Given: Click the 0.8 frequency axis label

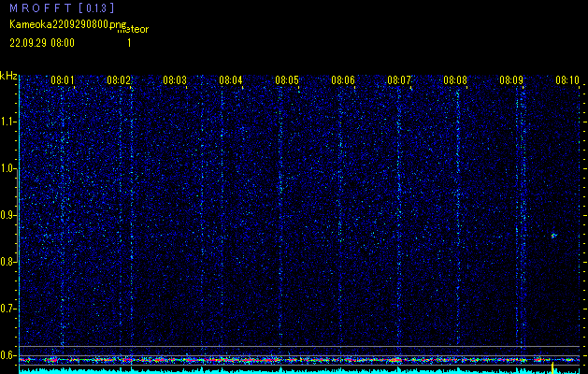Looking at the screenshot, I should (7, 262).
